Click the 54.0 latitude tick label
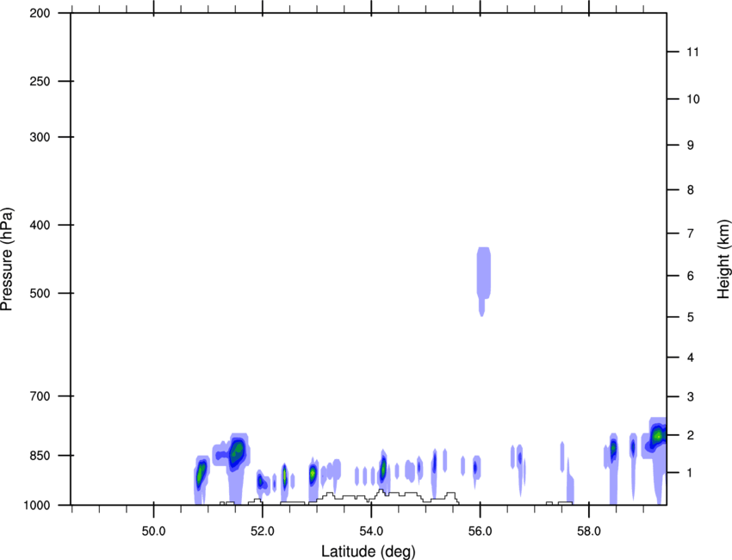The height and width of the screenshot is (560, 732). click(371, 532)
